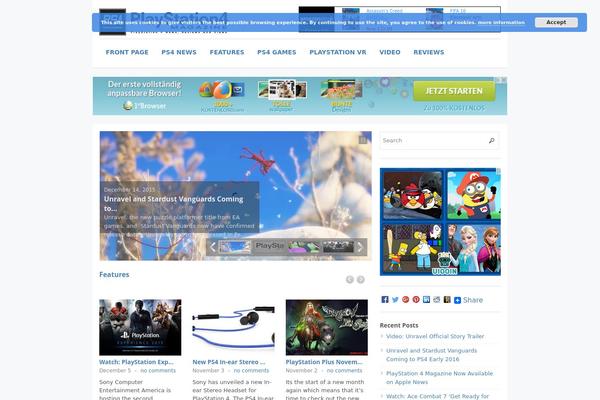Select the third green slider thumbnail
This screenshot has width=600, height=400.
click(304, 247)
